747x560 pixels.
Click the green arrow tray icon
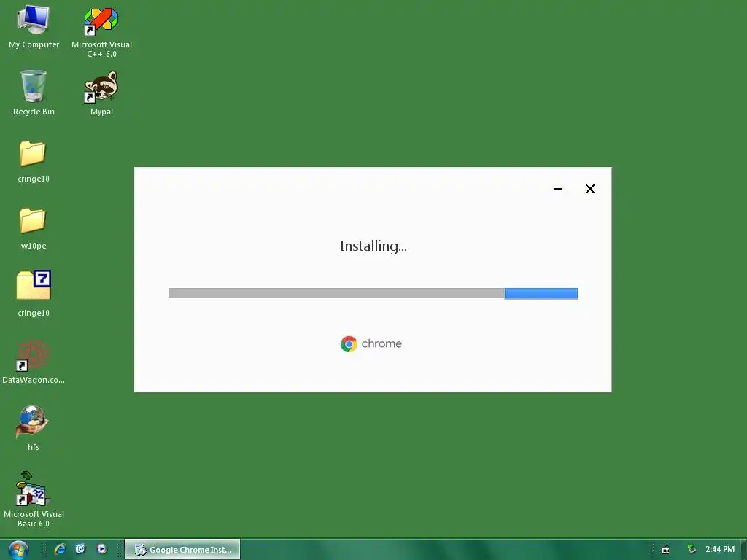(x=692, y=550)
